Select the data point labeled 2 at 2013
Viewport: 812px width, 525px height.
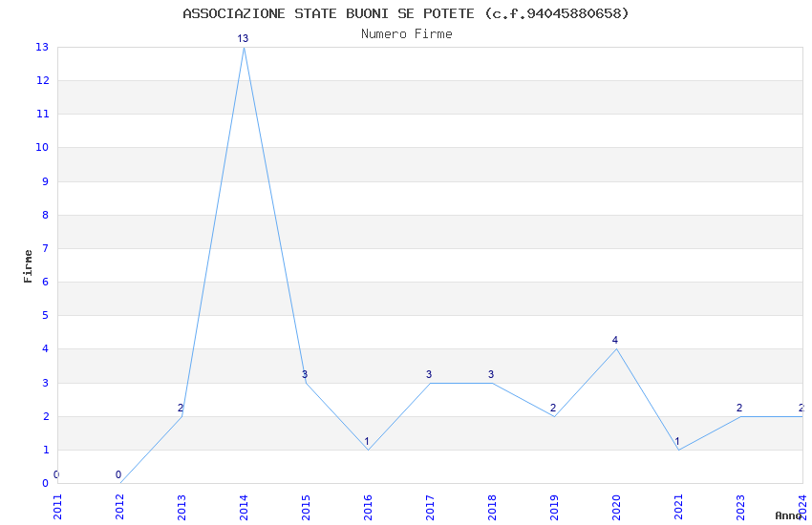coord(182,416)
